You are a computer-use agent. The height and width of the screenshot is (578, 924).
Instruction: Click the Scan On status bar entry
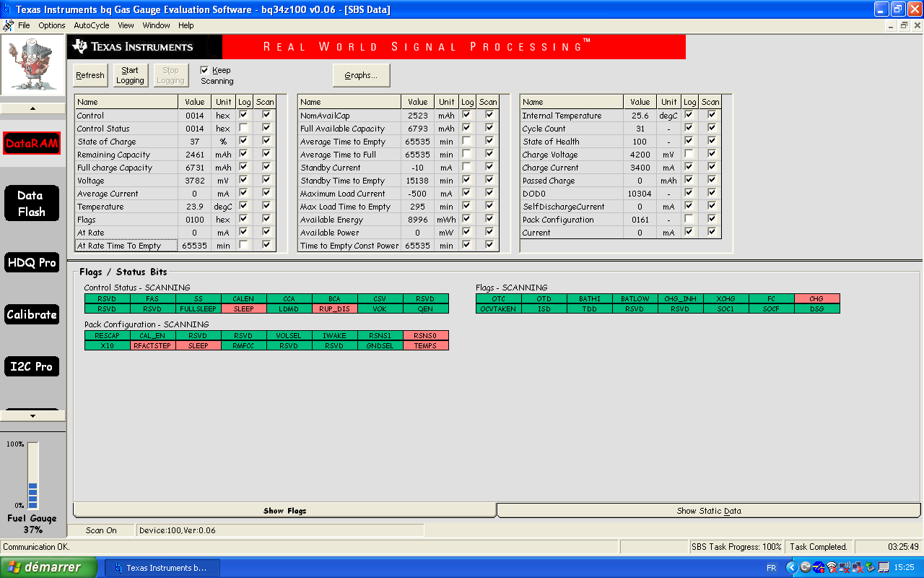(x=101, y=530)
